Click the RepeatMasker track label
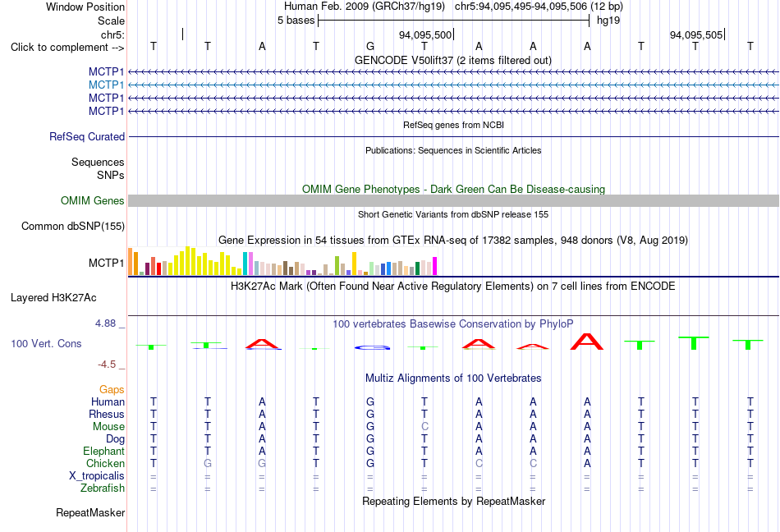This screenshot has width=780, height=532. pyautogui.click(x=90, y=512)
